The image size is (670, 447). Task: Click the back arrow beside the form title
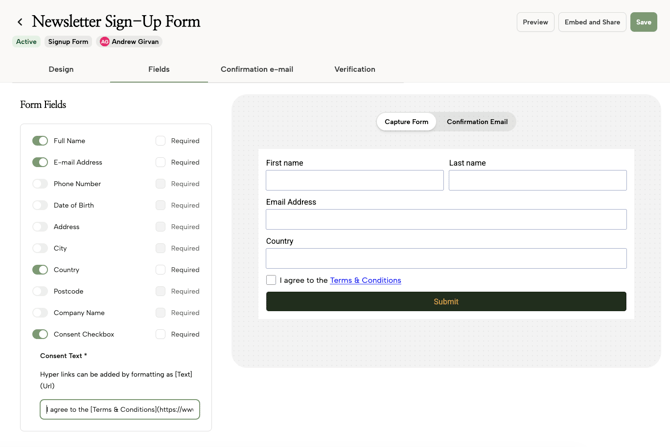(20, 22)
